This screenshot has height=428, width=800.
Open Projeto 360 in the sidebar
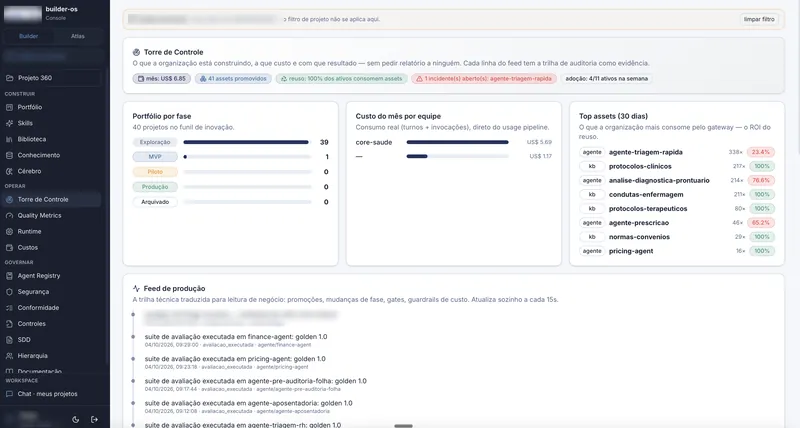pos(53,78)
